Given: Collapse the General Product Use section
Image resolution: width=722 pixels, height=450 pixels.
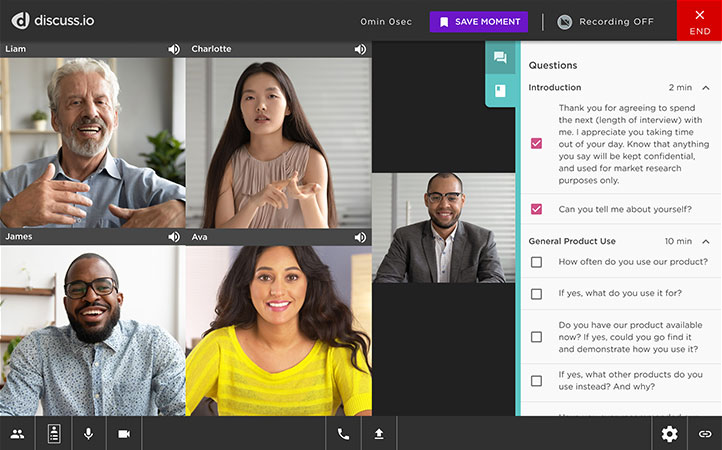Looking at the screenshot, I should [706, 241].
